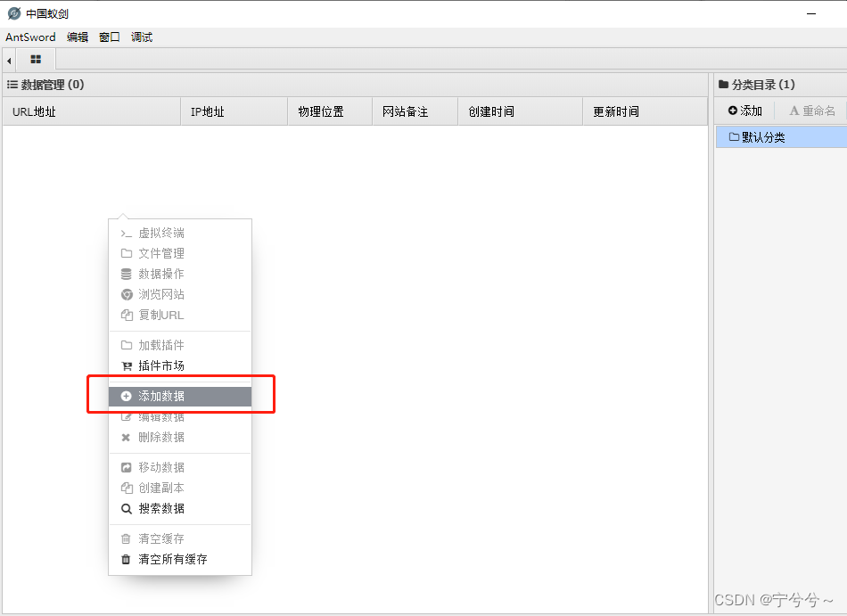Screen dimensions: 847x616
Task: Select 浏览网站 to browse the website
Action: pos(160,294)
